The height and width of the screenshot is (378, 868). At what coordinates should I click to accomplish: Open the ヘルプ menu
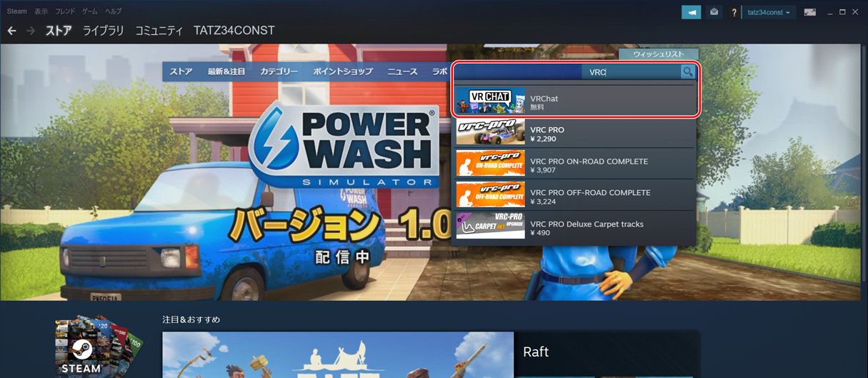(x=113, y=11)
